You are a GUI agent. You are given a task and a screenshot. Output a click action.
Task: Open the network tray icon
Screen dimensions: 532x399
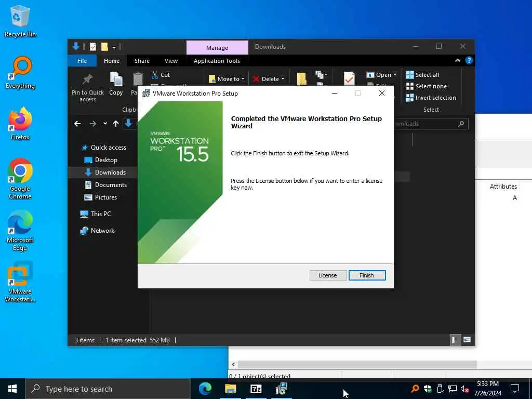point(452,389)
